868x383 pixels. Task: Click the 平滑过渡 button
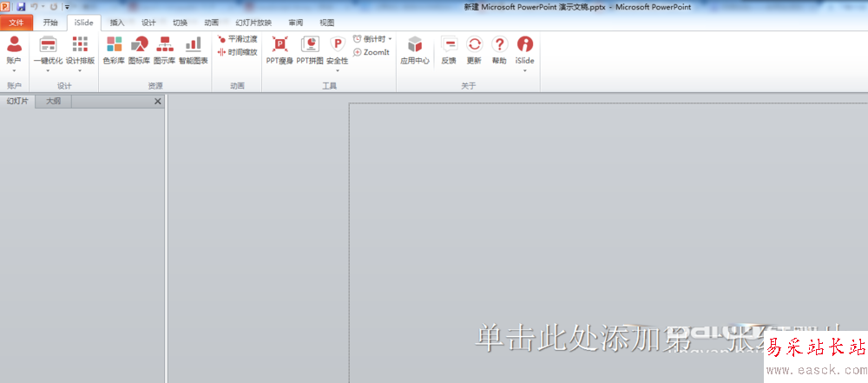(238, 39)
